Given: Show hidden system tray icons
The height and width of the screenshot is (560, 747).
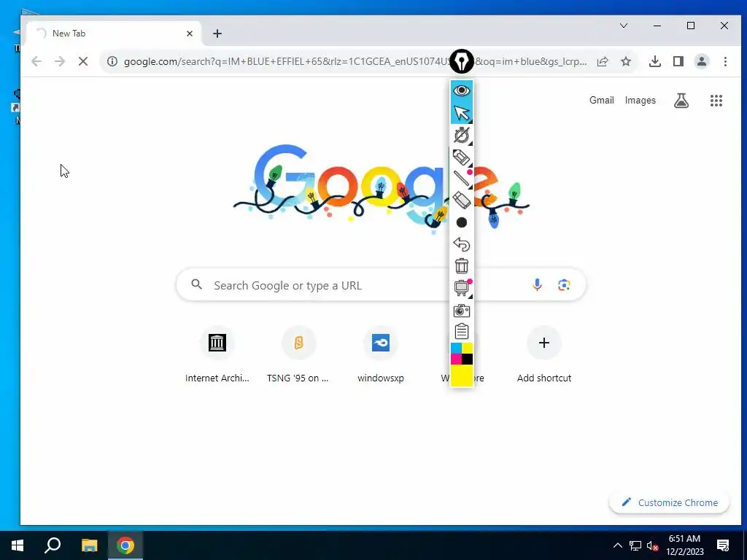Looking at the screenshot, I should [x=617, y=545].
